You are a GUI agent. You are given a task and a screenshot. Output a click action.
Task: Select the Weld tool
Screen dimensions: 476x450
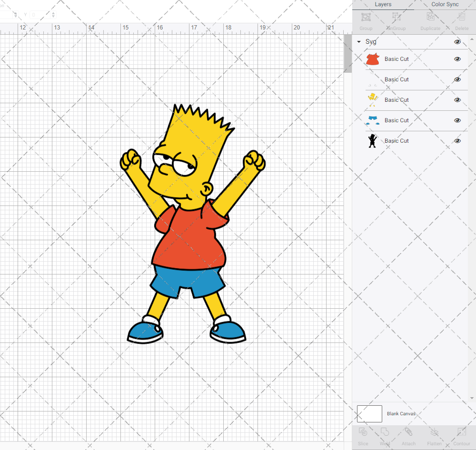(385, 432)
